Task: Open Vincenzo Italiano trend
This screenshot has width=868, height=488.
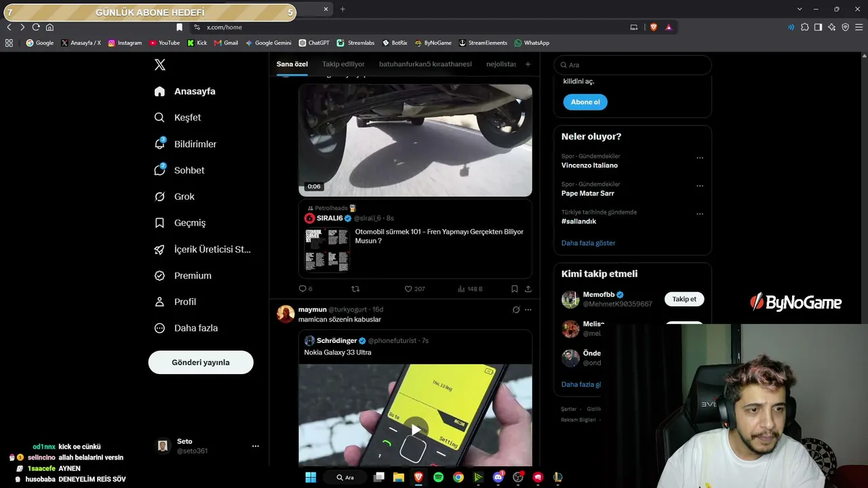Action: (589, 165)
